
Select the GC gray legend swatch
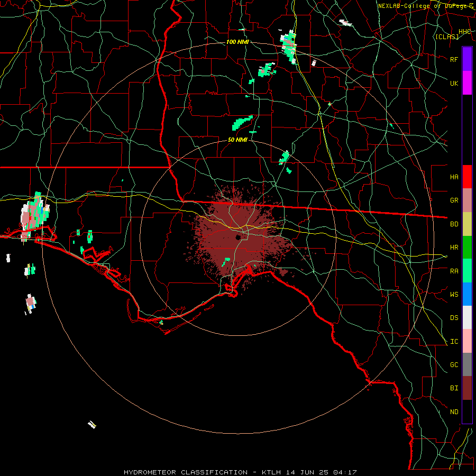(x=467, y=364)
